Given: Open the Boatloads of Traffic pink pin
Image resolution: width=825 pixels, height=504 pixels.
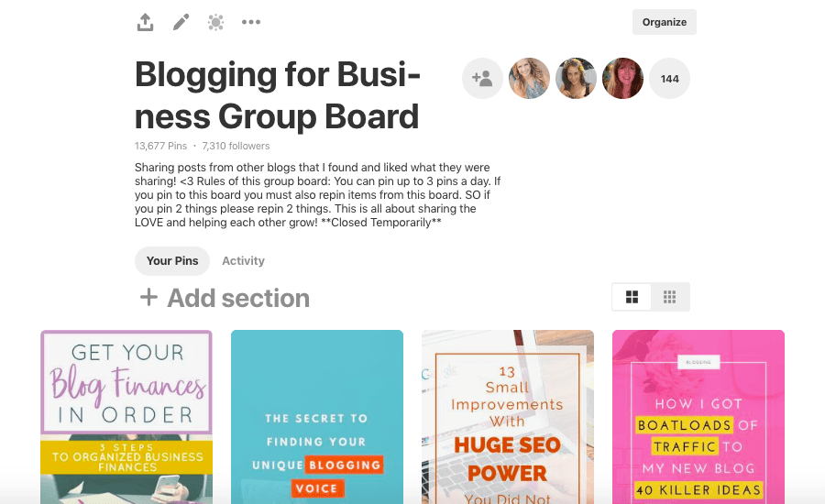Looking at the screenshot, I should tap(698, 417).
